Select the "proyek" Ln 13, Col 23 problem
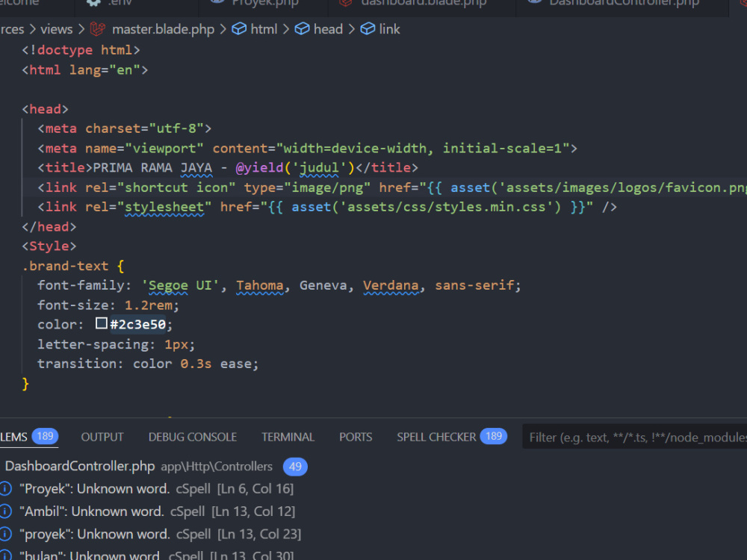This screenshot has width=747, height=560. 160,535
